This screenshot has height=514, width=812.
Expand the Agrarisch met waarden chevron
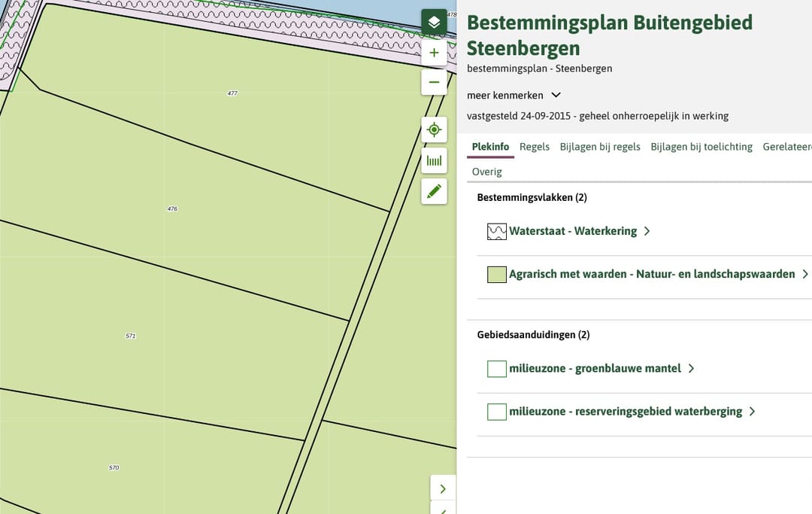[x=805, y=275]
